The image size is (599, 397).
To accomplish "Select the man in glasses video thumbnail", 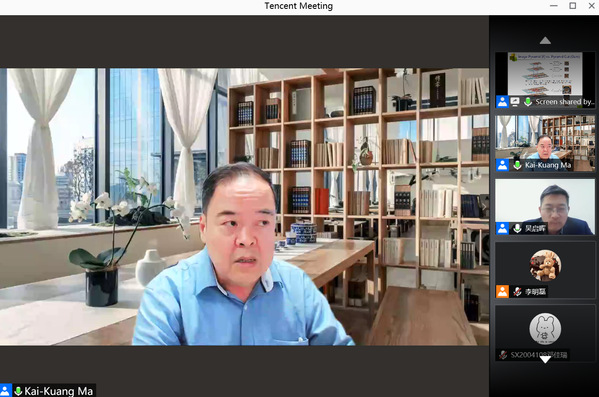I will [545, 207].
